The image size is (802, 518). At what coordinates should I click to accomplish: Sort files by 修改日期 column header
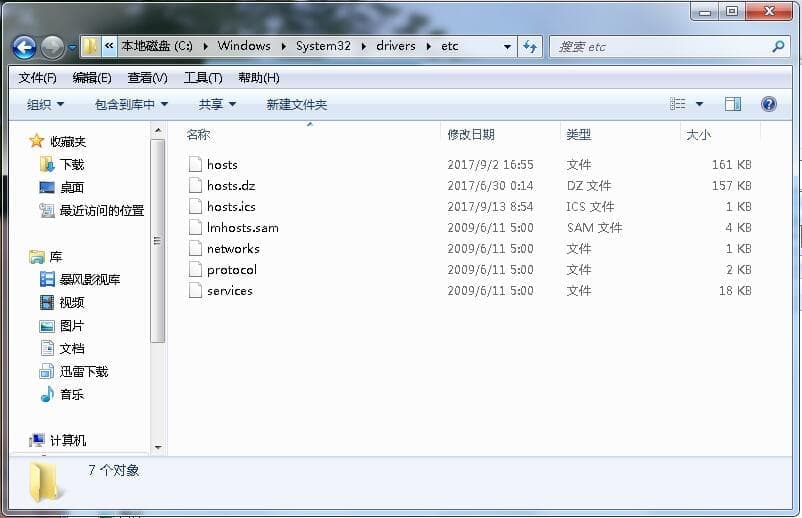(x=470, y=134)
